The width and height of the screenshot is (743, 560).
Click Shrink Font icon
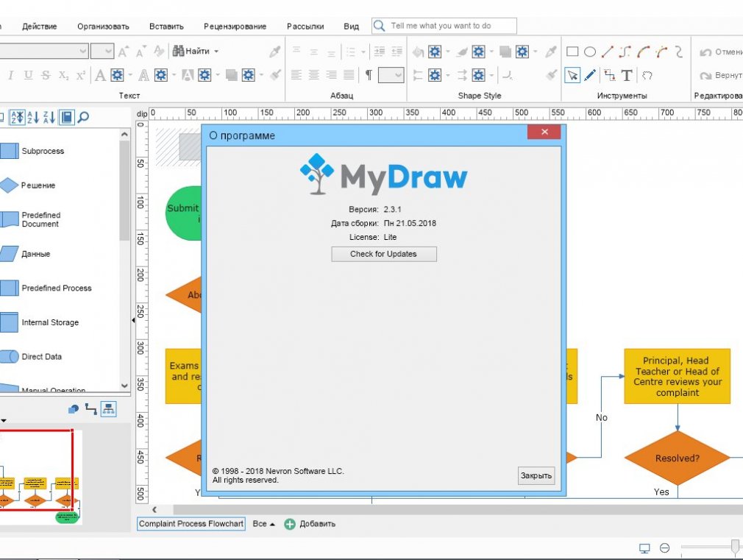click(141, 52)
